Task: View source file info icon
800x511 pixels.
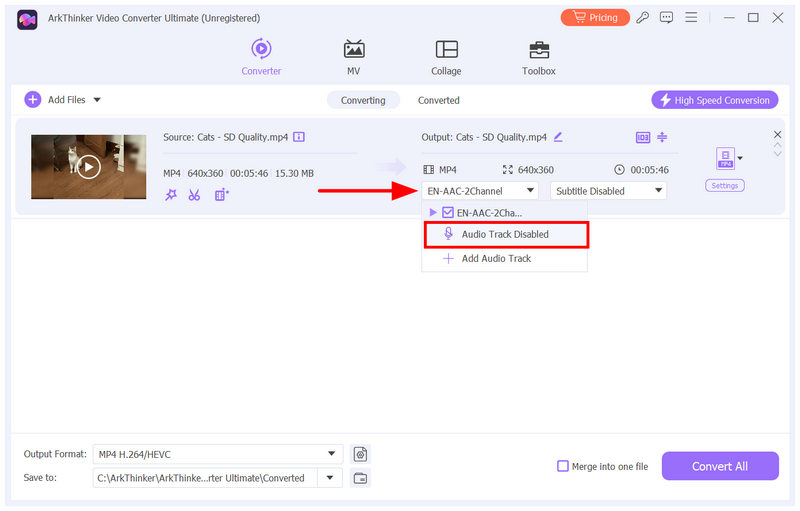Action: click(x=299, y=137)
